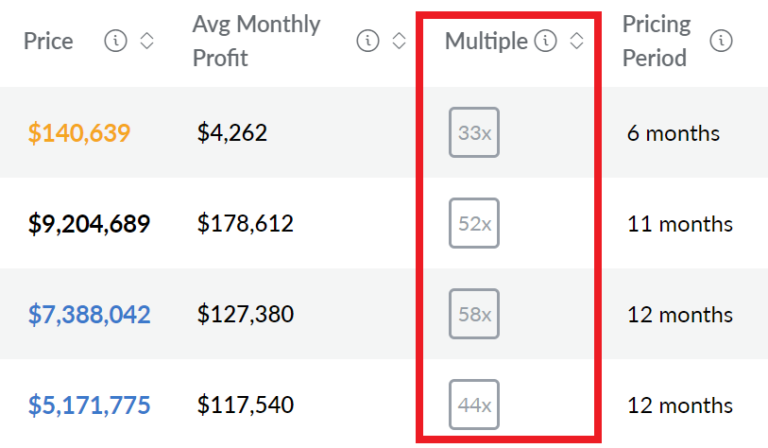Click the Pricing Period header label
Screen dimensions: 768x448
point(655,41)
